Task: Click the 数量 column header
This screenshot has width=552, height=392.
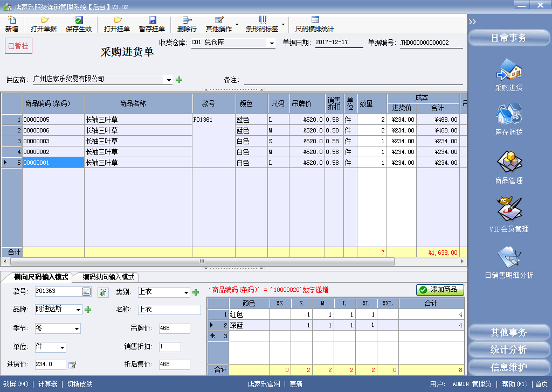Action: (372, 103)
